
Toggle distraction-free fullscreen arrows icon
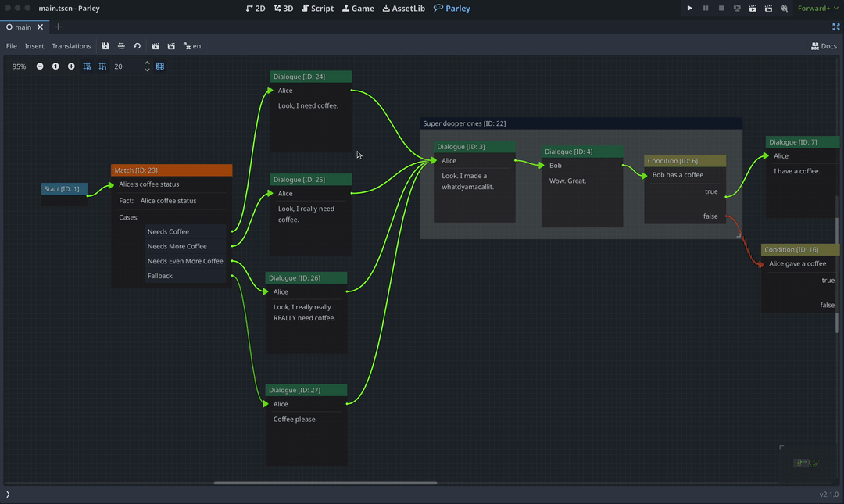coord(835,27)
